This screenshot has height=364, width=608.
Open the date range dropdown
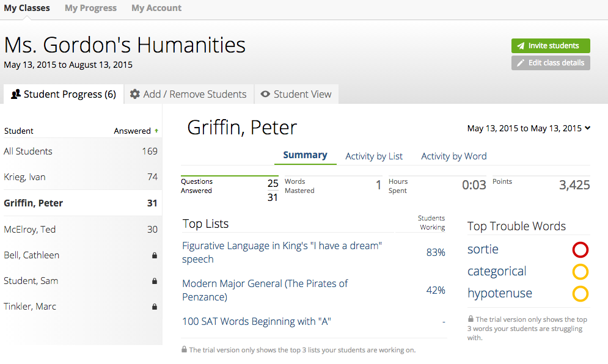tap(529, 128)
